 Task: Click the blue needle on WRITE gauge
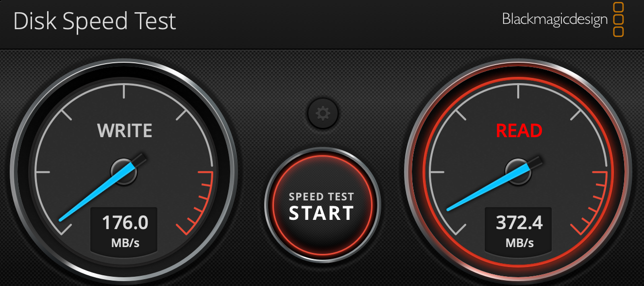pyautogui.click(x=96, y=193)
